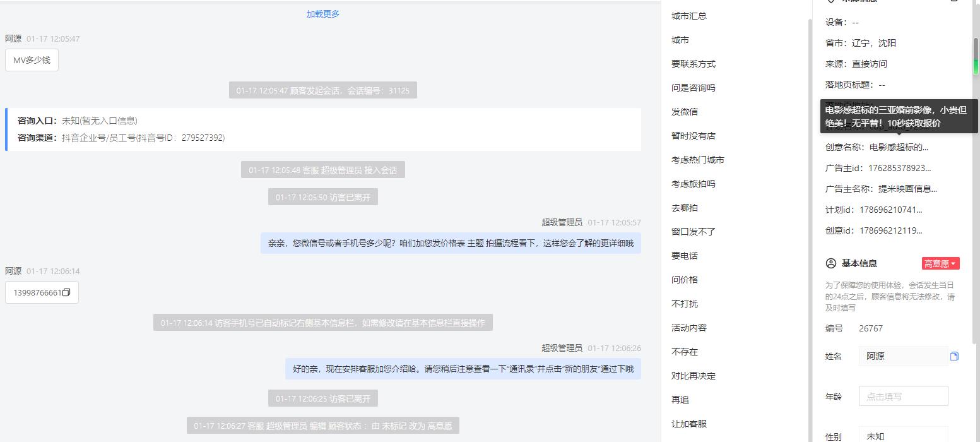The width and height of the screenshot is (980, 442).
Task: Copy the phone number 13998766661
Action: coord(66,292)
